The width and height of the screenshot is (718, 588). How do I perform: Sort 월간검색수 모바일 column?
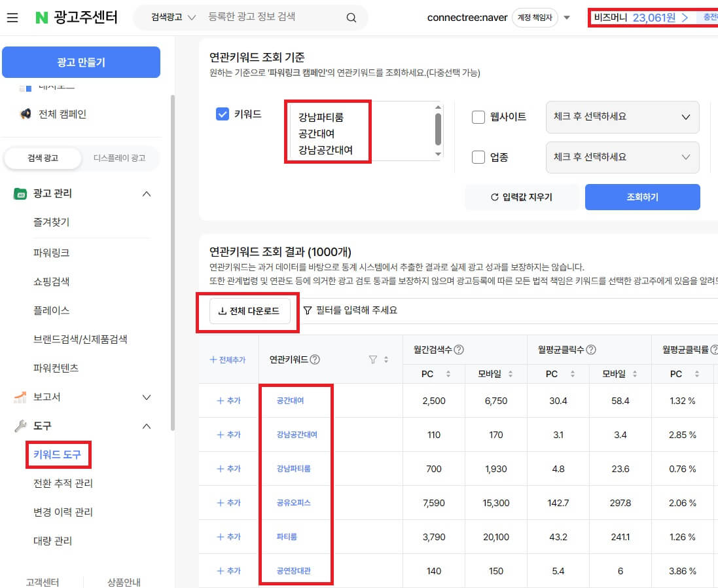[x=511, y=374]
